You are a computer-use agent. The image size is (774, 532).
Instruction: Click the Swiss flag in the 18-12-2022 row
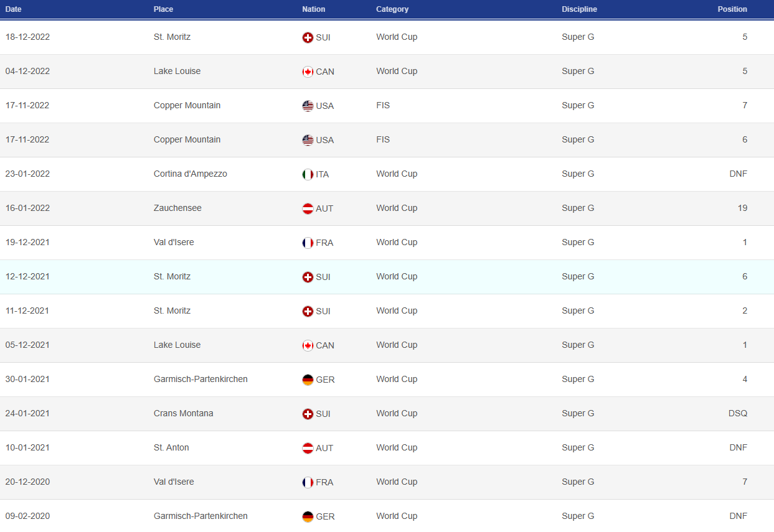308,37
